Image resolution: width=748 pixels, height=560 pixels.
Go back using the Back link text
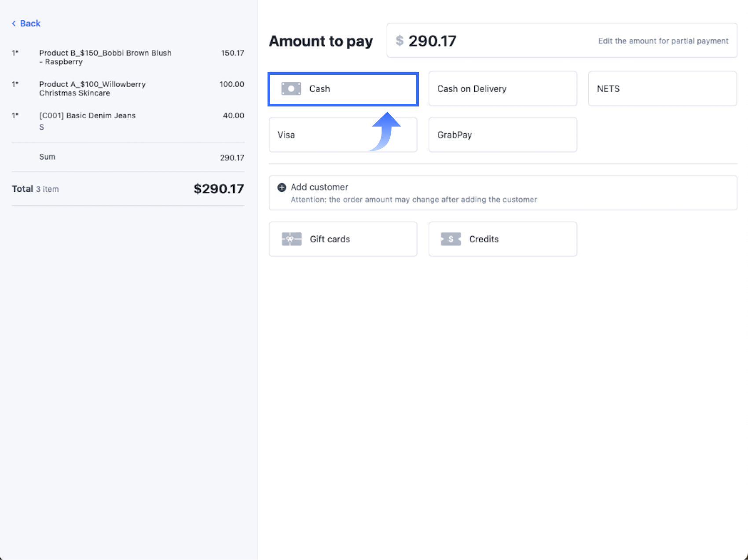click(x=30, y=23)
